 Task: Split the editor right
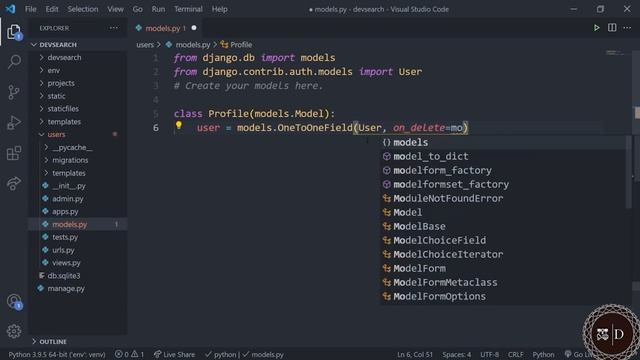click(x=612, y=28)
